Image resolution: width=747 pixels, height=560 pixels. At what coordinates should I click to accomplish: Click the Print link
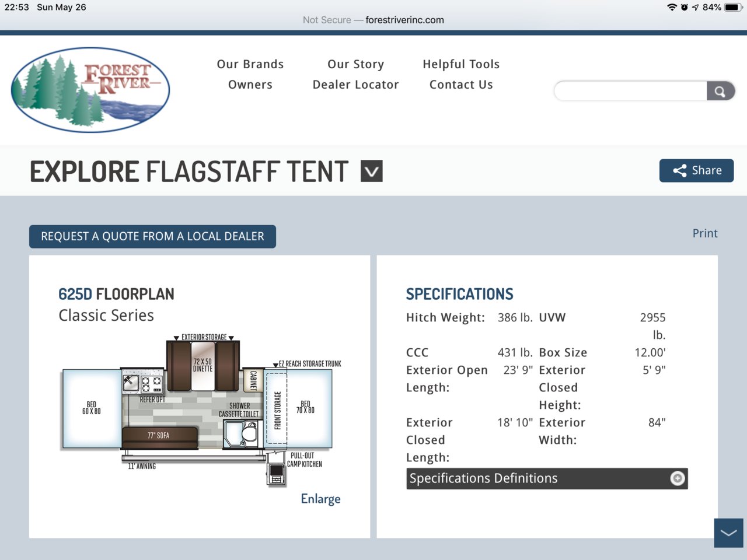tap(705, 233)
